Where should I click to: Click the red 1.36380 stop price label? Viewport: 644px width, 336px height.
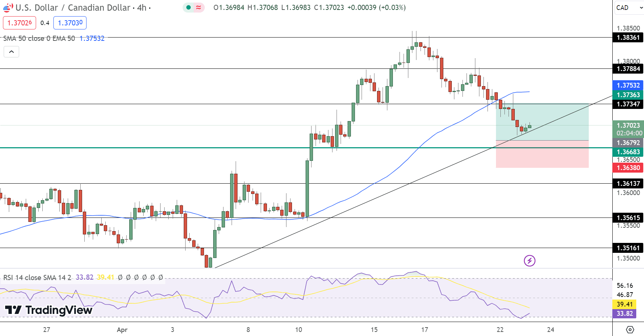tap(628, 168)
